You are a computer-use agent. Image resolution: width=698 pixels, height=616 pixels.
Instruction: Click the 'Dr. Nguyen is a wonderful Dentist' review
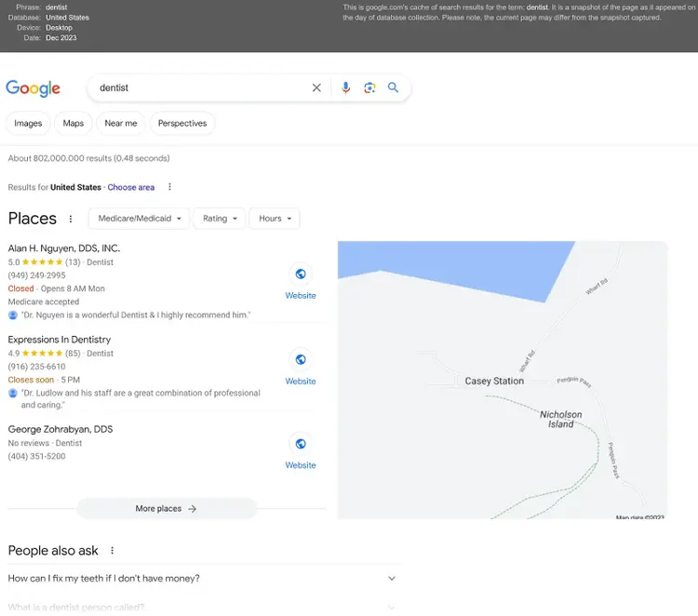pyautogui.click(x=136, y=315)
